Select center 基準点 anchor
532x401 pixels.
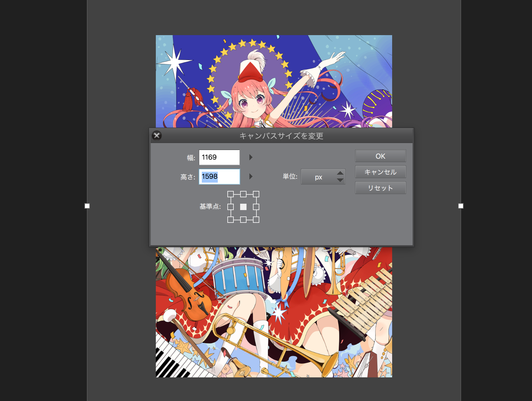[243, 207]
